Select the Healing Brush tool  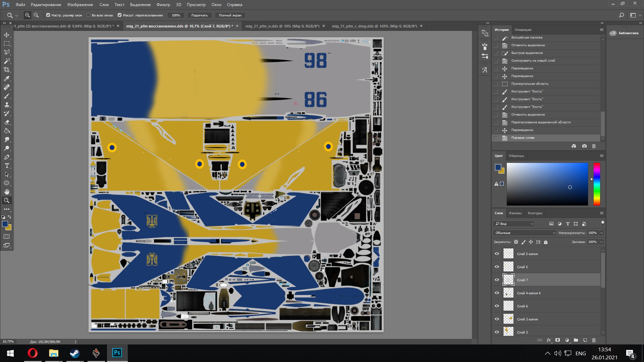7,87
